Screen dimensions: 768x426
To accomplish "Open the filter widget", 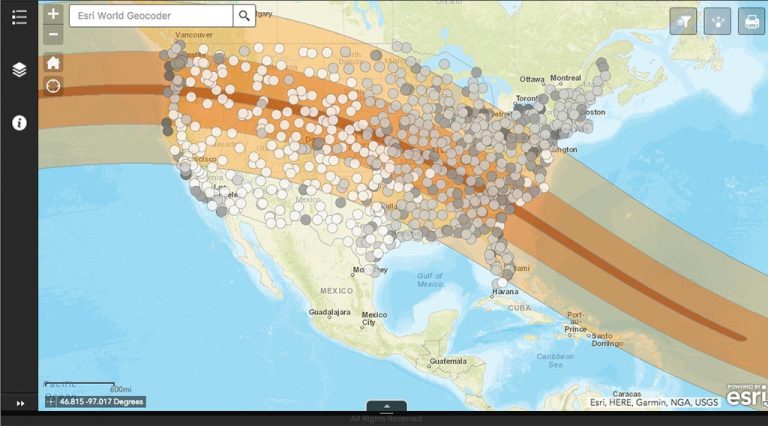I will [683, 21].
